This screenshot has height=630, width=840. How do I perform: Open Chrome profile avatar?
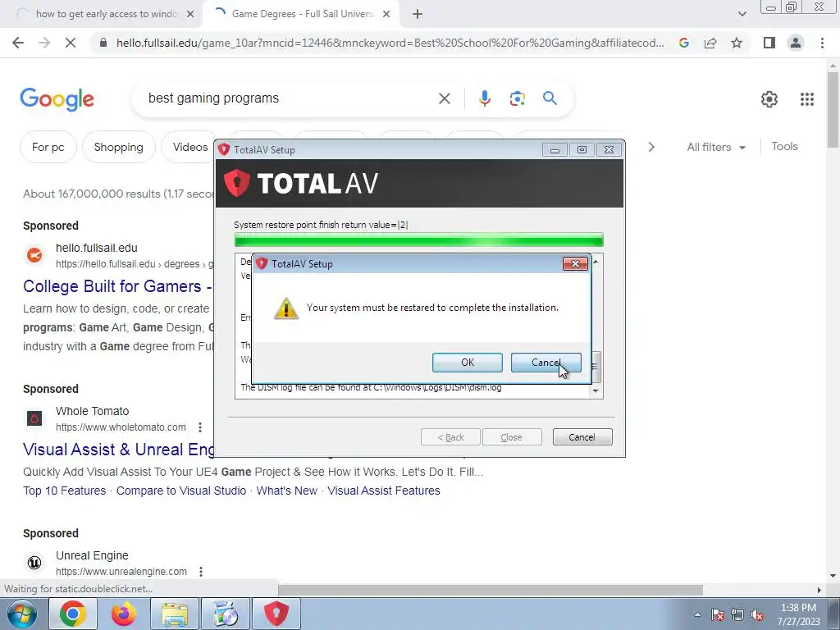pos(796,43)
